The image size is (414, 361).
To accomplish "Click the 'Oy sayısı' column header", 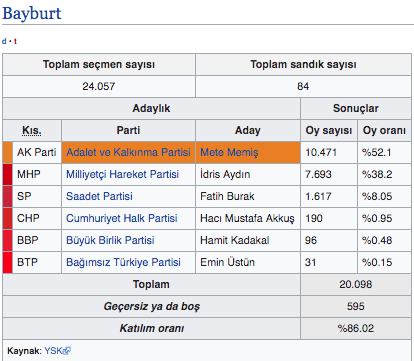I will [329, 130].
